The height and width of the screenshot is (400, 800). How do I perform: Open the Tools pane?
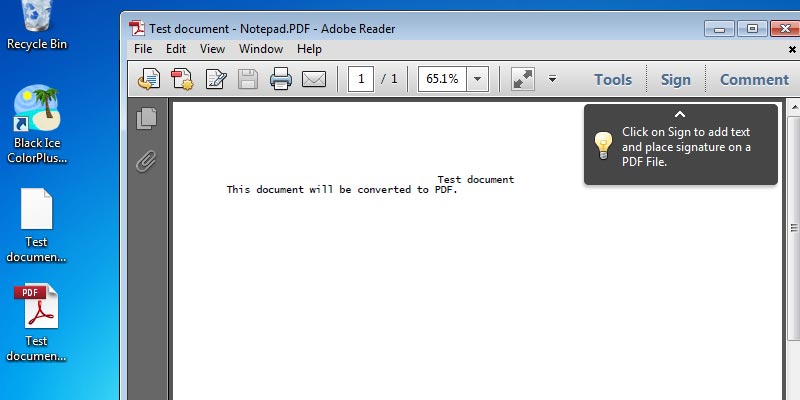(x=613, y=79)
